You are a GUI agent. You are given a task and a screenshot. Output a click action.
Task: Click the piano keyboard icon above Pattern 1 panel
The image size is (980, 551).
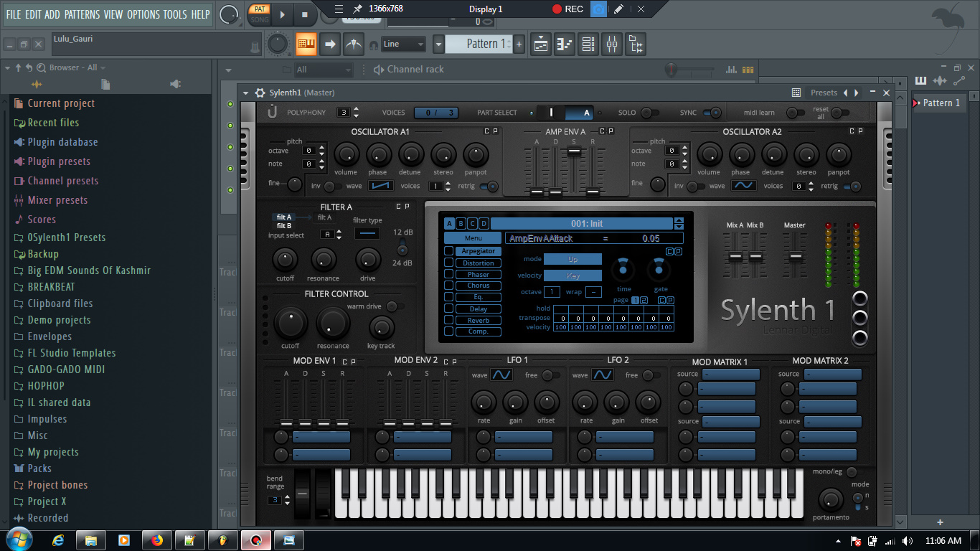click(x=921, y=81)
